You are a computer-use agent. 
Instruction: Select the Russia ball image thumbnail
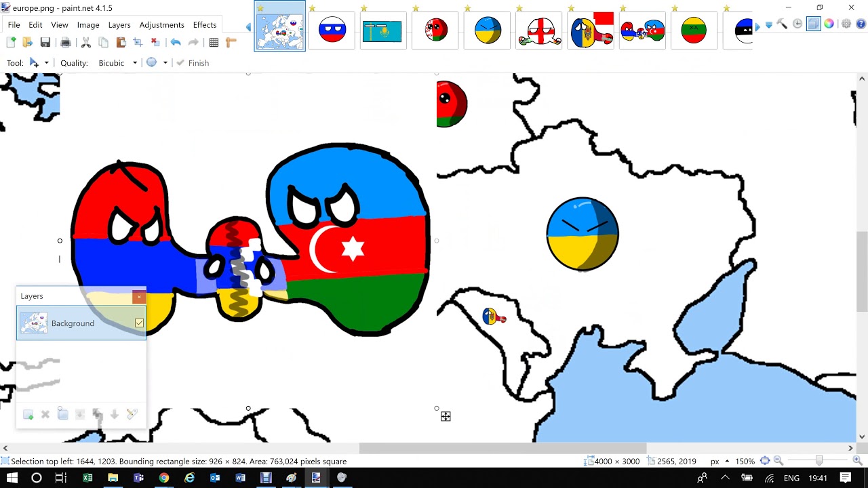click(x=332, y=30)
